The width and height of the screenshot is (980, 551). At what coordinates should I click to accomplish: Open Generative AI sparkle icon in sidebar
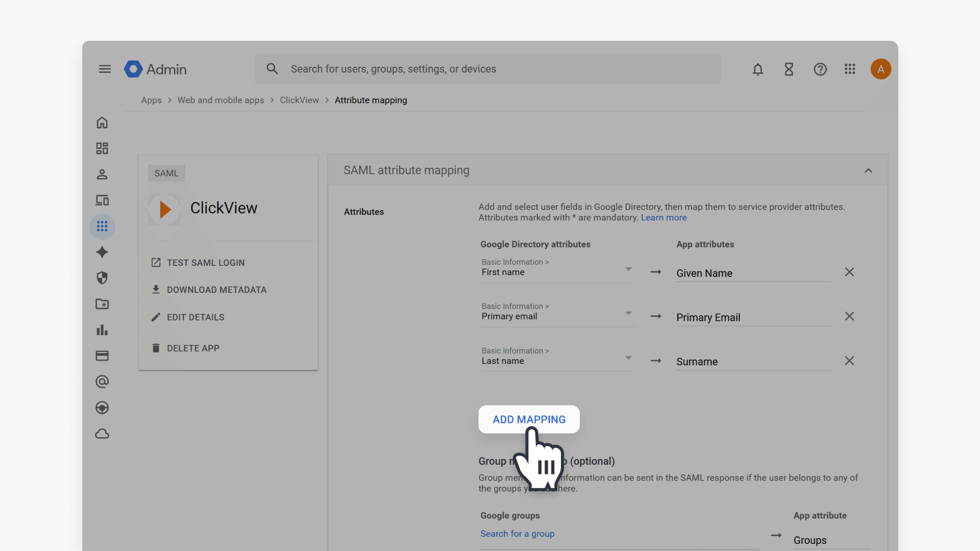[x=102, y=252]
